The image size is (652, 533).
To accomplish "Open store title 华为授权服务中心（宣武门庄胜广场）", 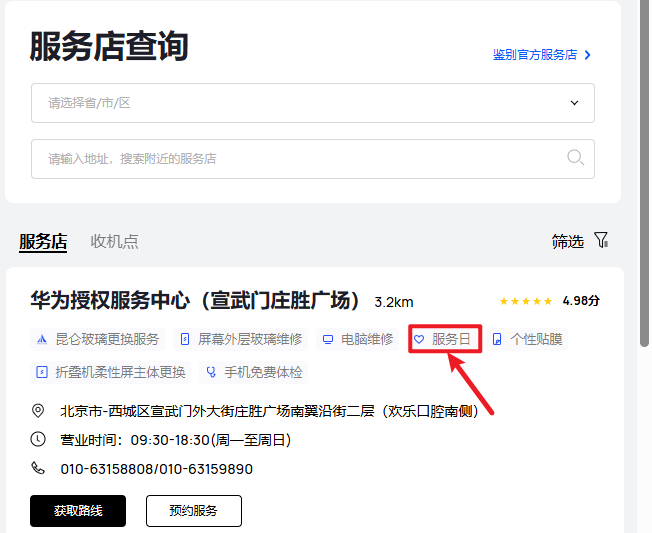I will [x=195, y=300].
